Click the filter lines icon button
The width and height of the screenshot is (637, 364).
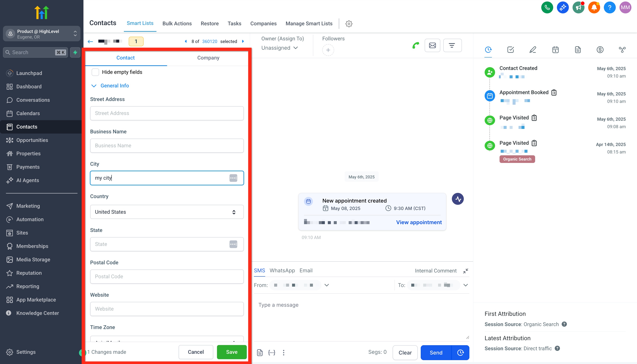coord(452,46)
